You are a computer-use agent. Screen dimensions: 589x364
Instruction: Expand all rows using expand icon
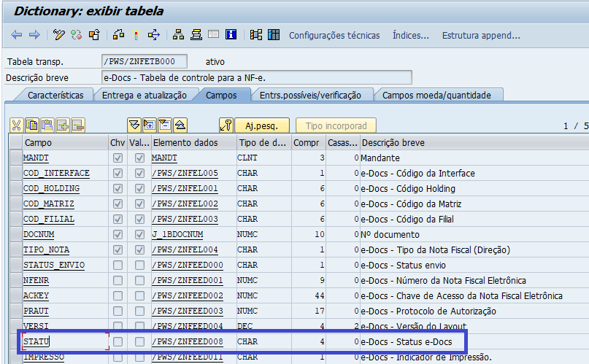pos(134,125)
